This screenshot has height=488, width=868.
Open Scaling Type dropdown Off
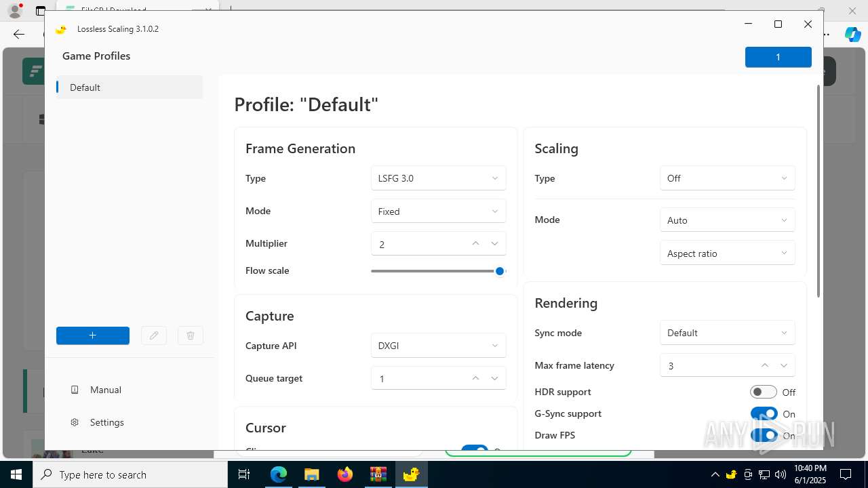pos(727,178)
